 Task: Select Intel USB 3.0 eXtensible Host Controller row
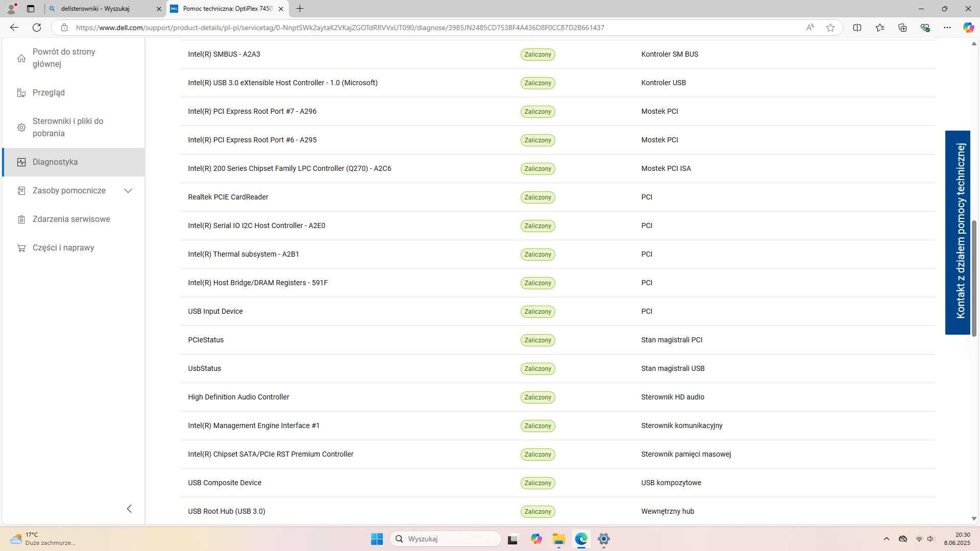click(557, 83)
